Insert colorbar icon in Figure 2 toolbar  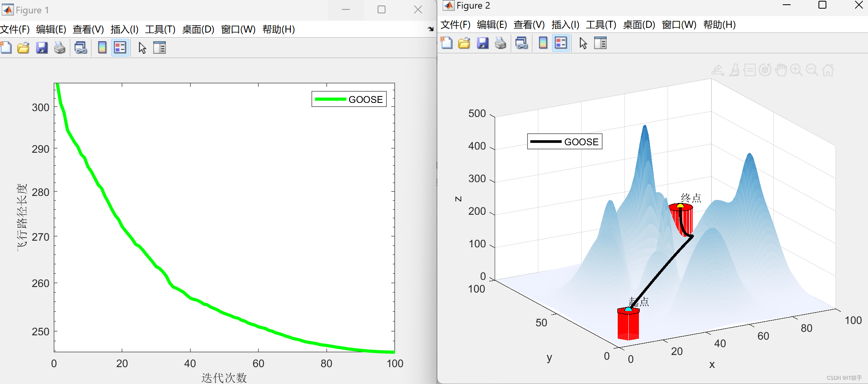coord(543,43)
